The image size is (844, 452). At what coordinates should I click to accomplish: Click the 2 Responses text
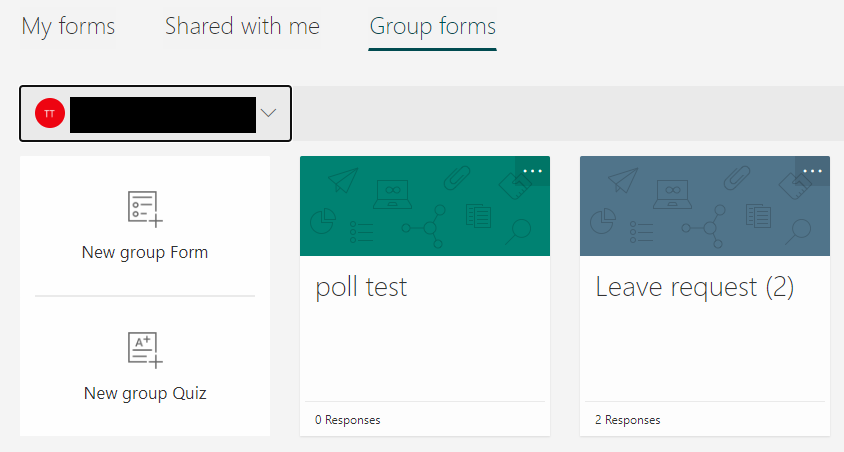628,420
